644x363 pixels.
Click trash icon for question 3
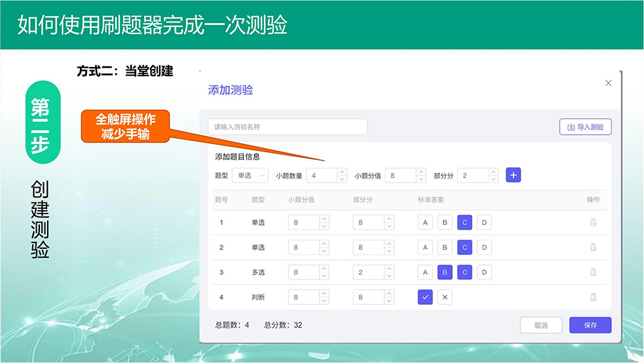(x=593, y=272)
